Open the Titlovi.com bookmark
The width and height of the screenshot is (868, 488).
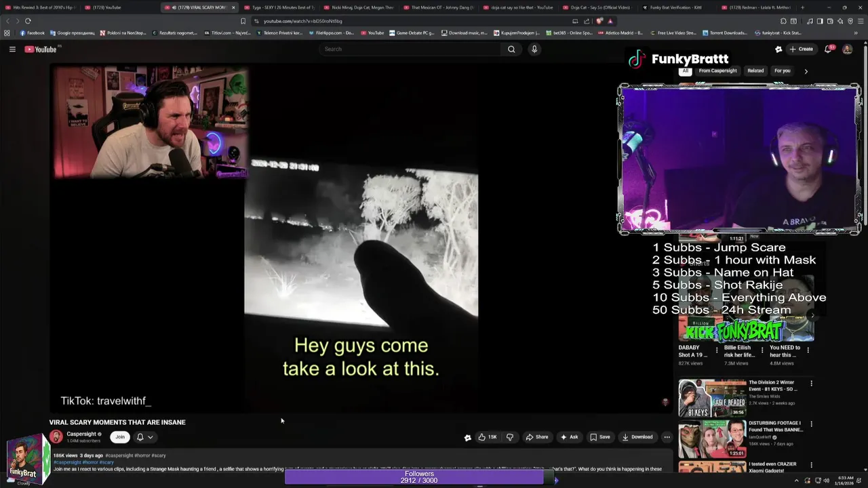(226, 33)
